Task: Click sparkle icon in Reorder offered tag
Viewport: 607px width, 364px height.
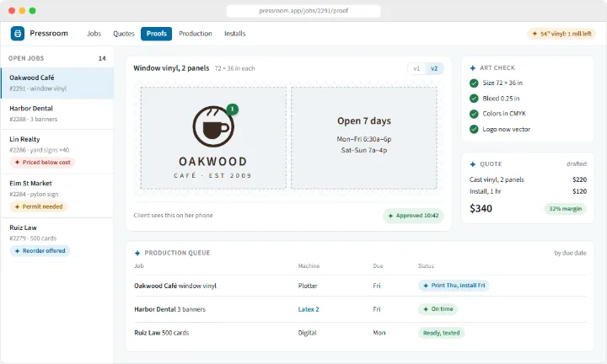Action: click(17, 251)
